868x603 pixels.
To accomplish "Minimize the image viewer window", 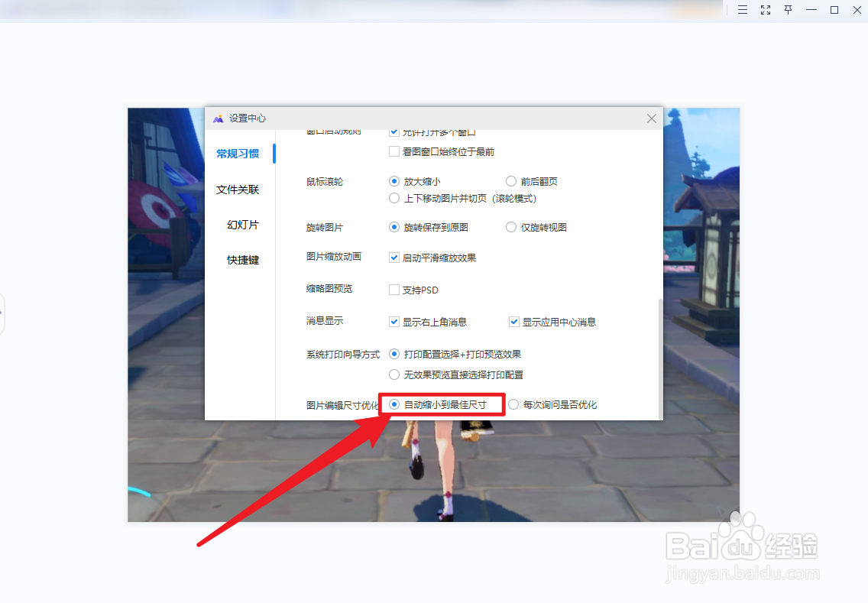I will pyautogui.click(x=811, y=10).
